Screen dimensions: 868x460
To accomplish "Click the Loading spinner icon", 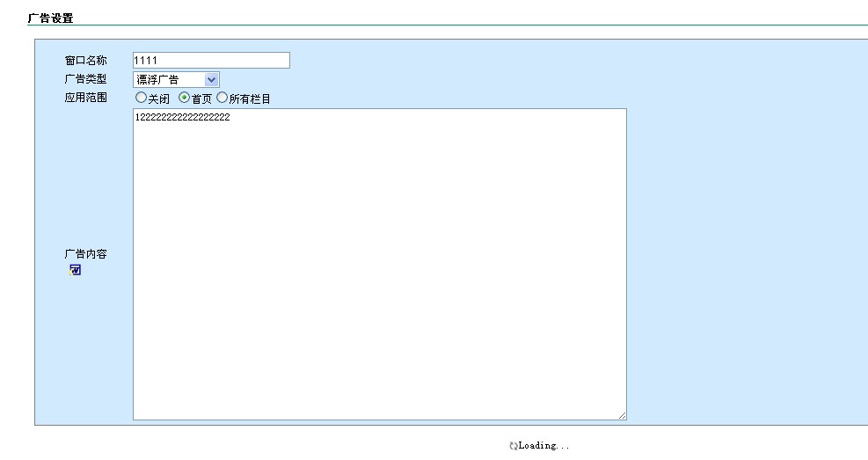I will coord(513,446).
